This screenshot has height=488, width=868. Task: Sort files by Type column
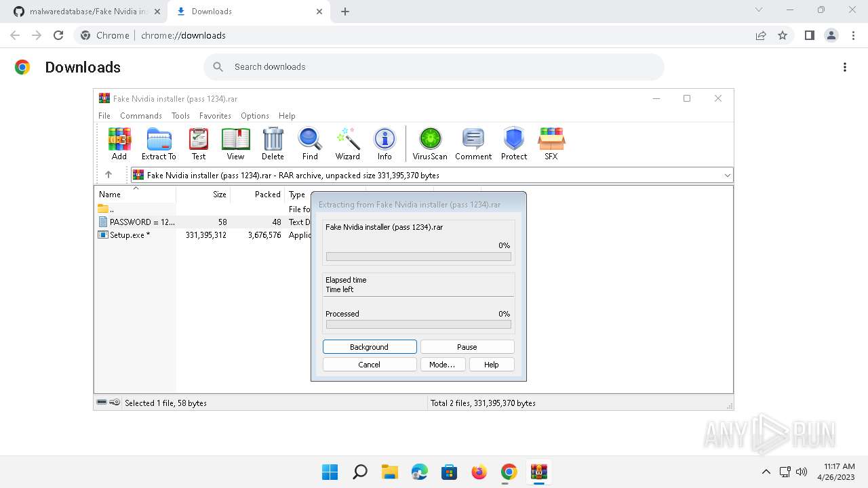(298, 195)
